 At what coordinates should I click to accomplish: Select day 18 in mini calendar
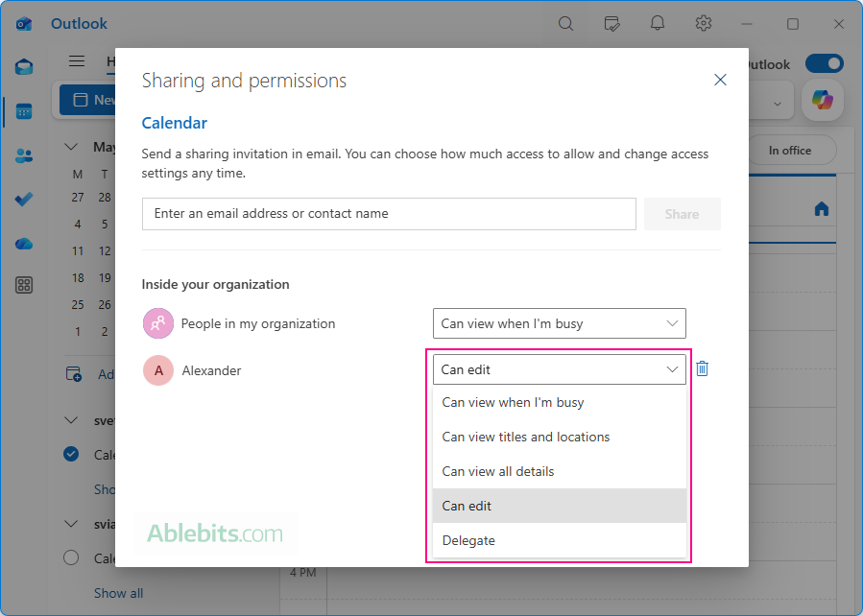pos(78,277)
